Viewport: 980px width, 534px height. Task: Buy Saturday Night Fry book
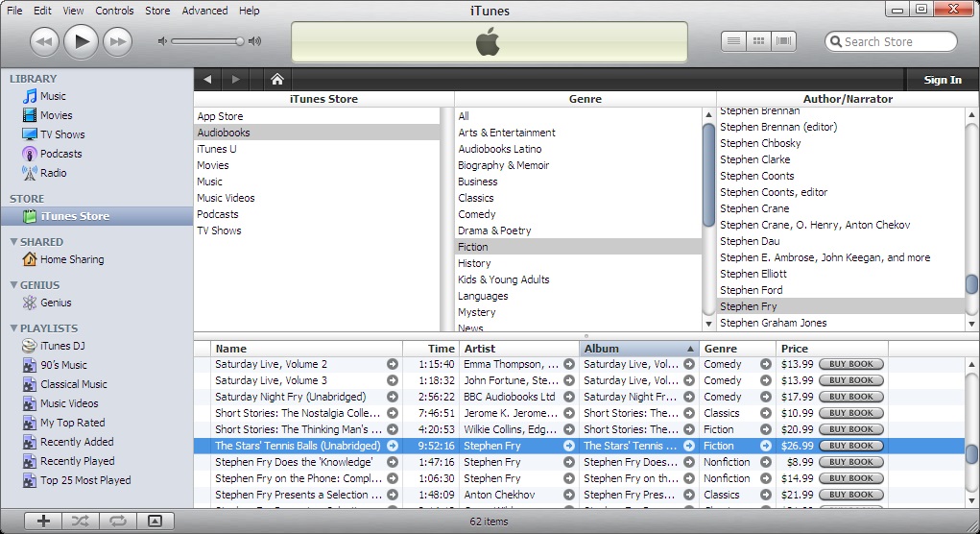[x=851, y=397]
